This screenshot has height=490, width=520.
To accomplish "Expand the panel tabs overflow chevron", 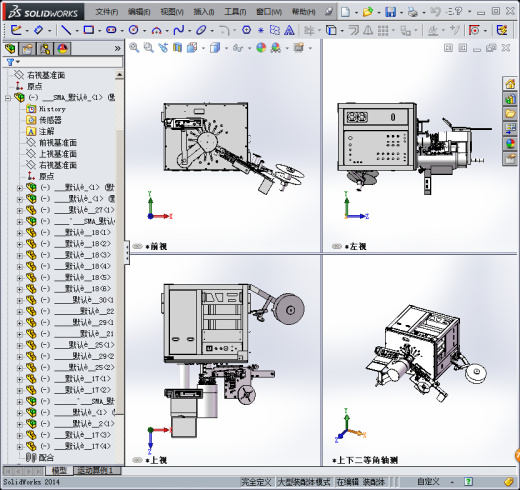I will coord(117,49).
